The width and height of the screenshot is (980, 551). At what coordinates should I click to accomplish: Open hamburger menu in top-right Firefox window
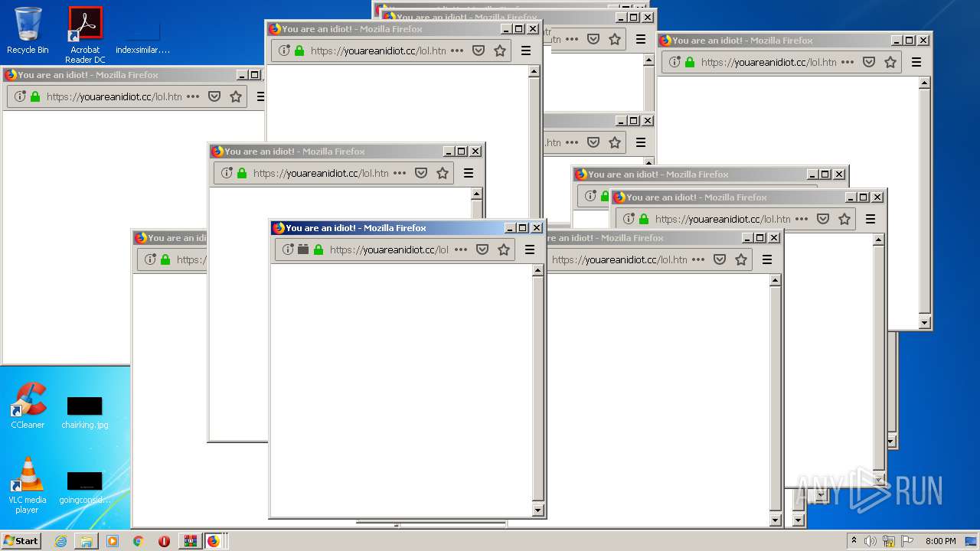pos(916,62)
